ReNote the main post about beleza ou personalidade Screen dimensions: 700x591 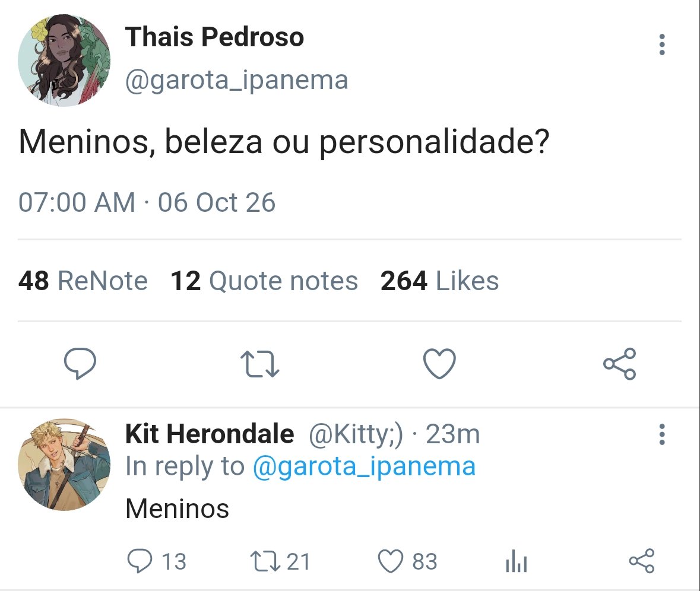click(260, 364)
